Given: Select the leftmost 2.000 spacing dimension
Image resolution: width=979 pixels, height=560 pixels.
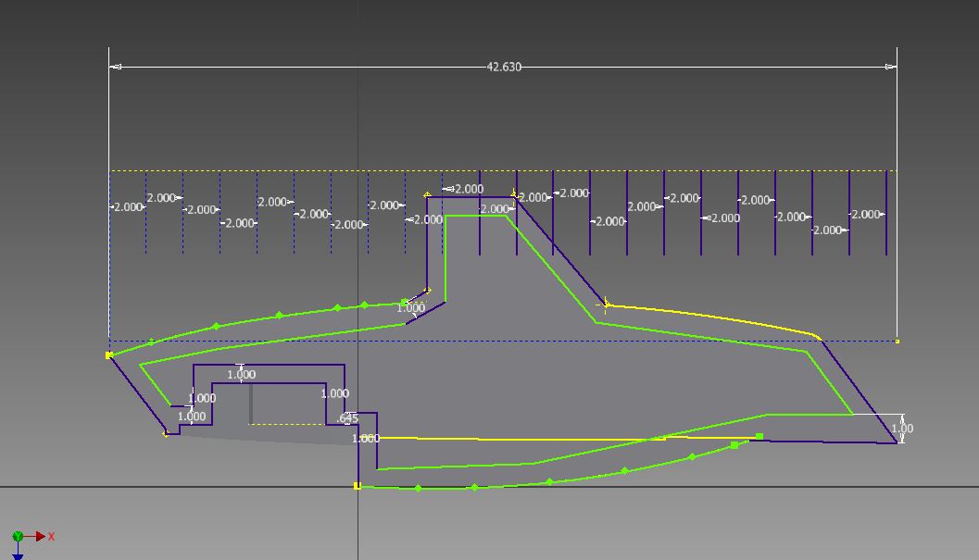Looking at the screenshot, I should tap(128, 206).
